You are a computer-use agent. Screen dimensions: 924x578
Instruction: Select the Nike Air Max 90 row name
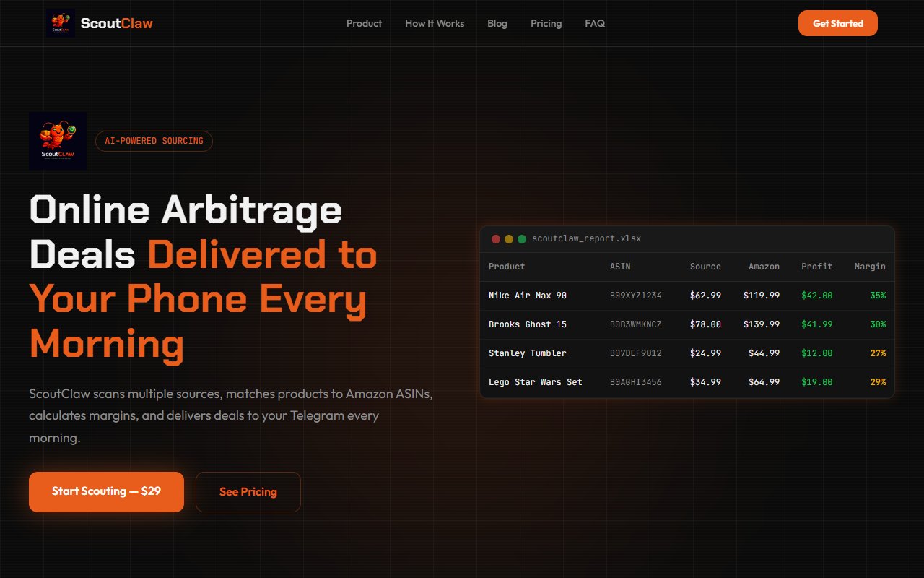(528, 296)
